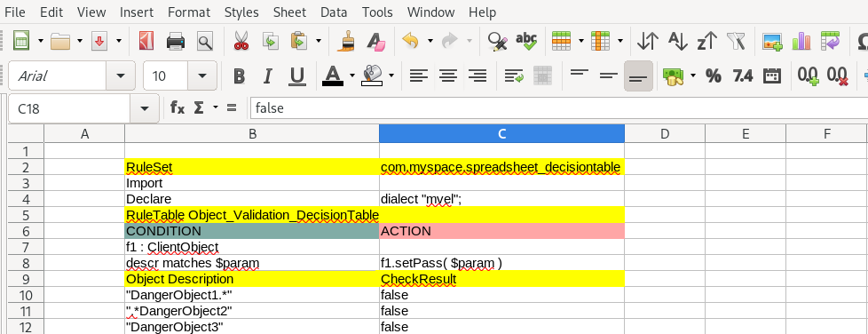
Task: Export as PDF using red icon
Action: click(146, 41)
